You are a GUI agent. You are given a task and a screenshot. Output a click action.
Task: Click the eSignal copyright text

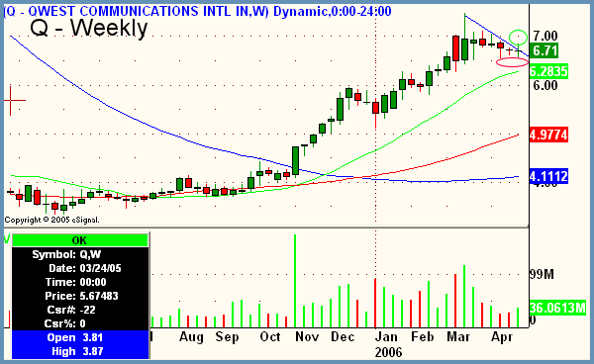point(51,220)
